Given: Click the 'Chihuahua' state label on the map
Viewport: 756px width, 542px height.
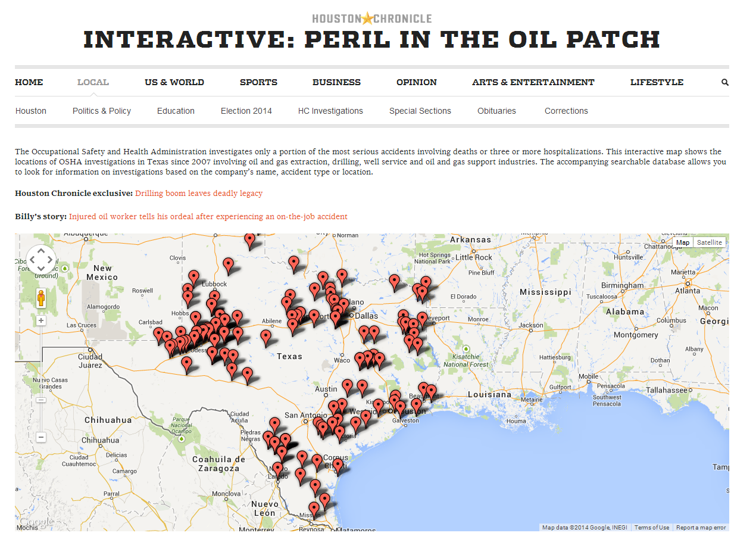Looking at the screenshot, I should click(108, 420).
